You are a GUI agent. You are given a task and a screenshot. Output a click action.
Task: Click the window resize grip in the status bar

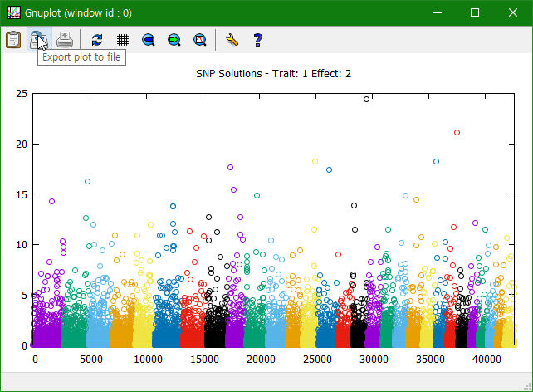coord(528,386)
